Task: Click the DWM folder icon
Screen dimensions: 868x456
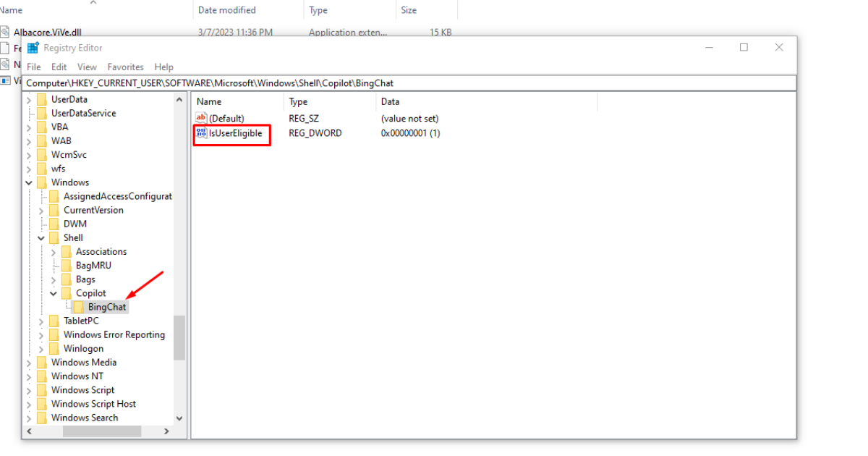Action: click(x=54, y=224)
